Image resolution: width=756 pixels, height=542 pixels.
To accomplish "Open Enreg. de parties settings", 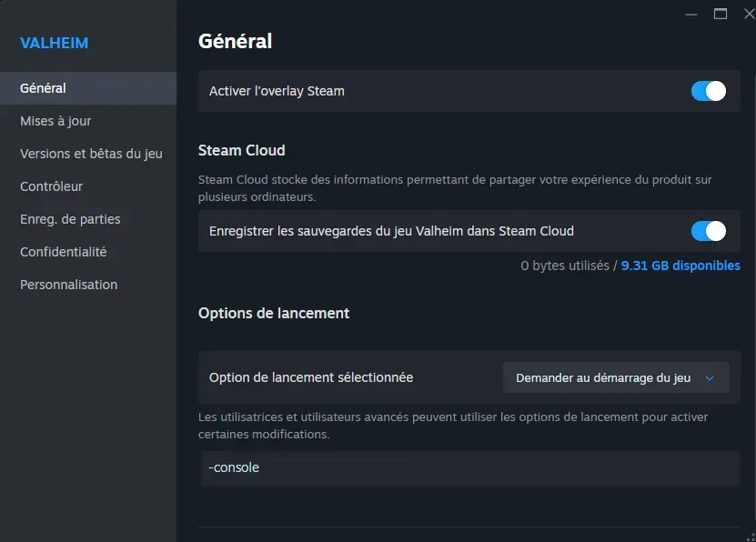I will [88, 219].
